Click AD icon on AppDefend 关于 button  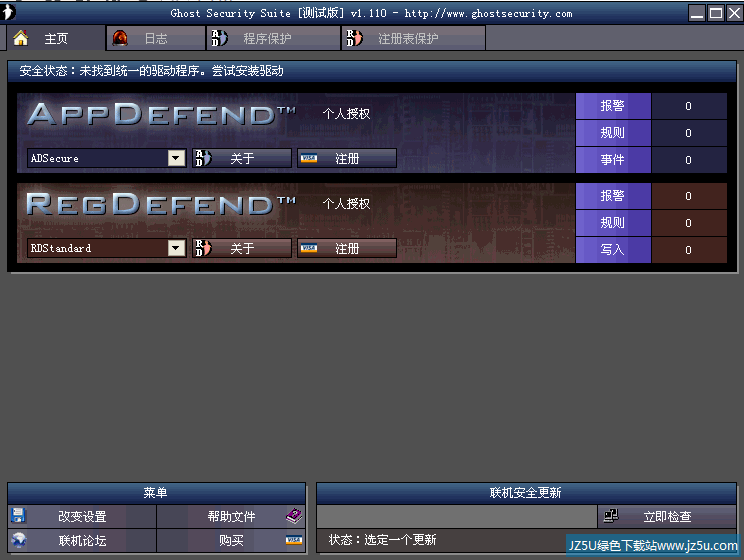[204, 158]
